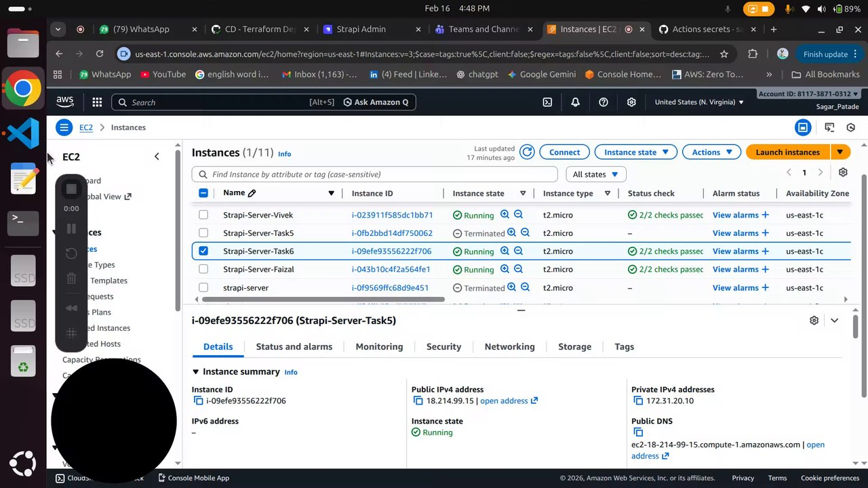This screenshot has height=488, width=868.
Task: Click the AWS logo home icon
Action: coord(65,102)
